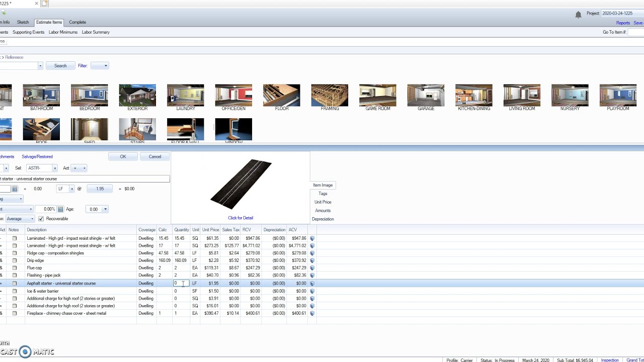Image resolution: width=644 pixels, height=362 pixels.
Task: Click the shield icon in Asphalt starter row
Action: coord(312,284)
